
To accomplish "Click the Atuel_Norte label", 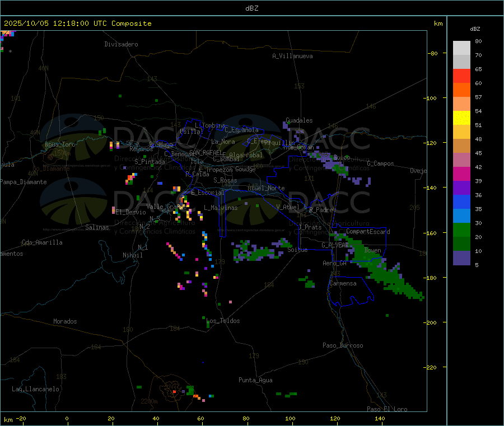I will point(266,188).
